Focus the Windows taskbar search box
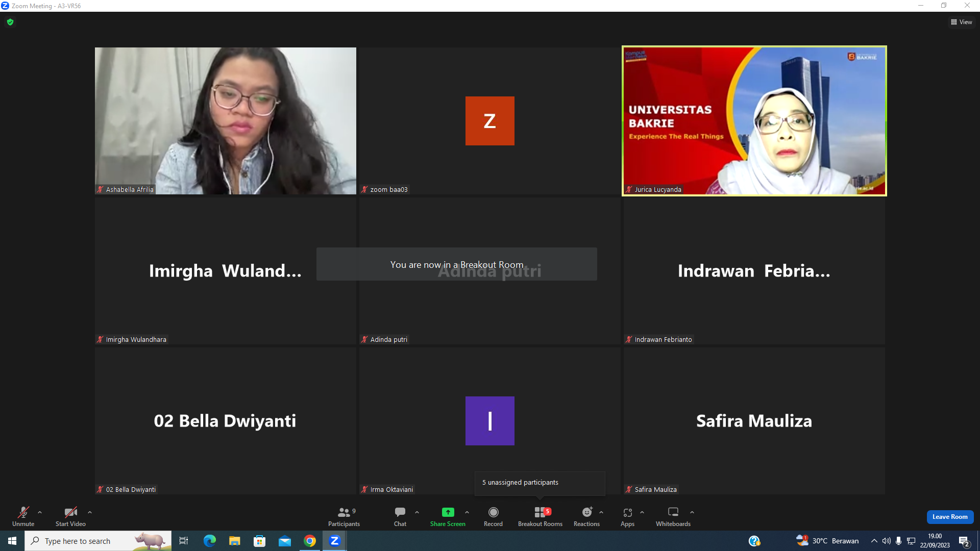980x551 pixels. tap(98, 541)
